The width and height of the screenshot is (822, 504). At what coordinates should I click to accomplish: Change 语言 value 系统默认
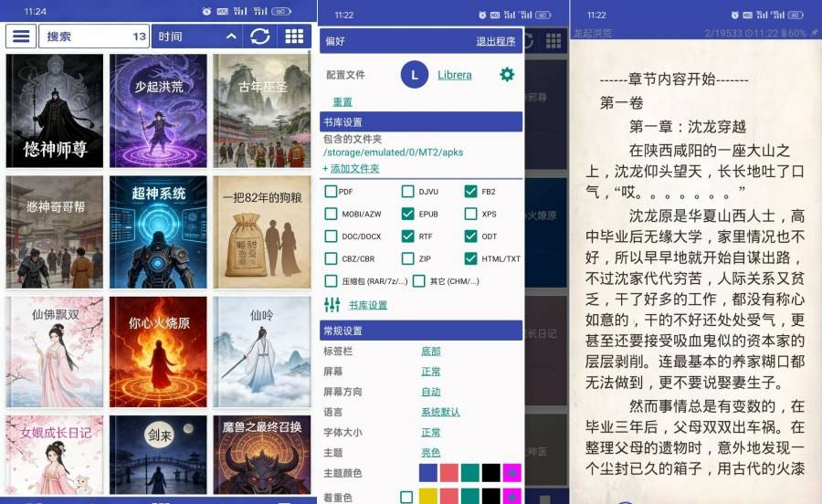[440, 413]
